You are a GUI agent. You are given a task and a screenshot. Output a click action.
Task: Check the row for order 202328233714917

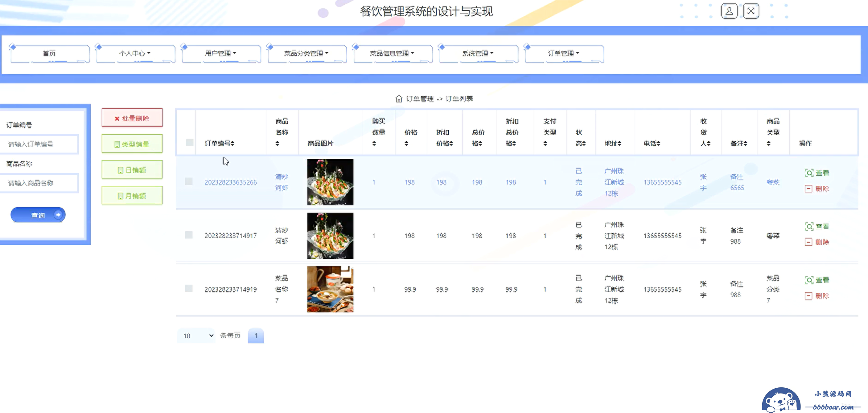[189, 235]
